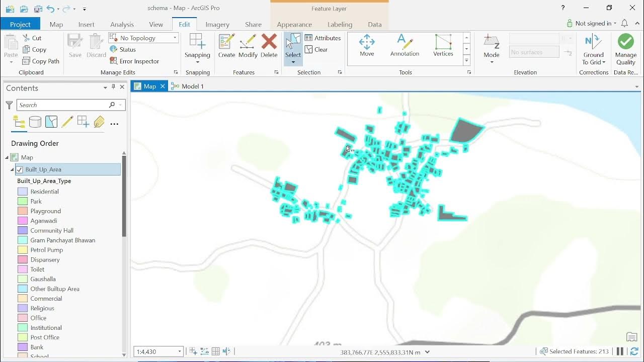The height and width of the screenshot is (362, 644).
Task: Toggle the Snapping button
Action: pyautogui.click(x=197, y=49)
